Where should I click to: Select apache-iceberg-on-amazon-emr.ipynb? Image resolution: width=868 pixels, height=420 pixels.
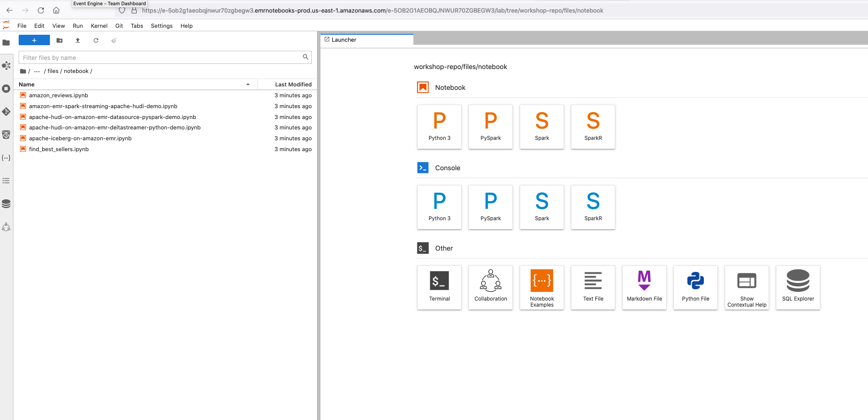pos(165,138)
